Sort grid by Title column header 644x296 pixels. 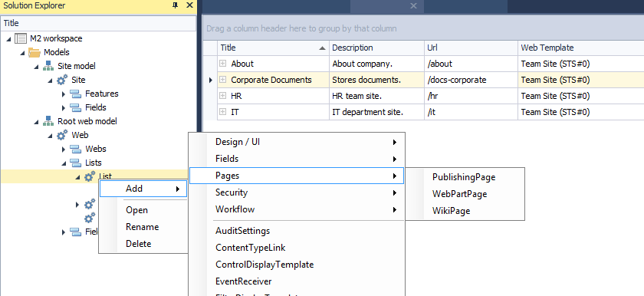[273, 48]
